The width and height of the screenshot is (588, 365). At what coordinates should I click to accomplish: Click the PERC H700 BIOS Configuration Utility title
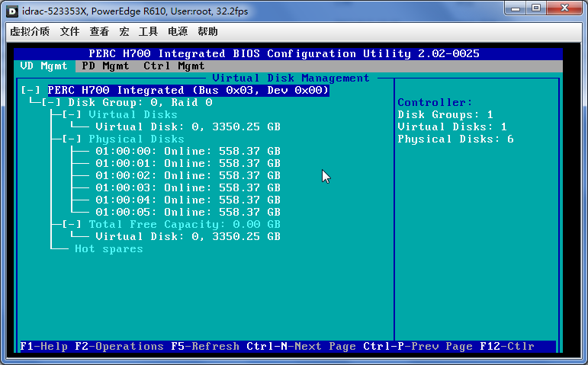click(284, 53)
